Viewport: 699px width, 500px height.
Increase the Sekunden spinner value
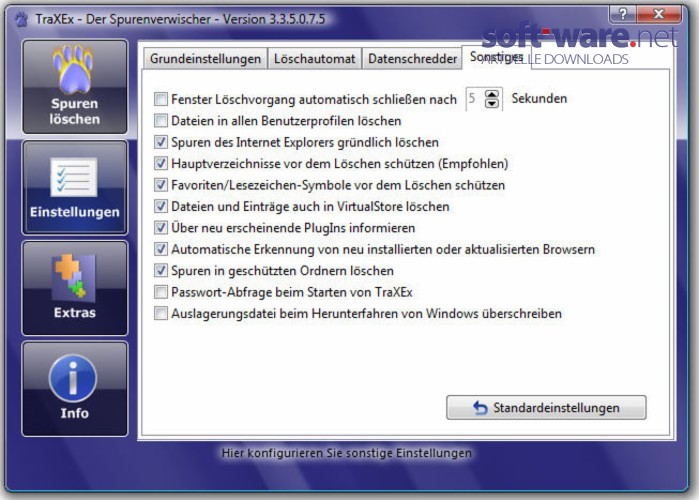[x=492, y=94]
